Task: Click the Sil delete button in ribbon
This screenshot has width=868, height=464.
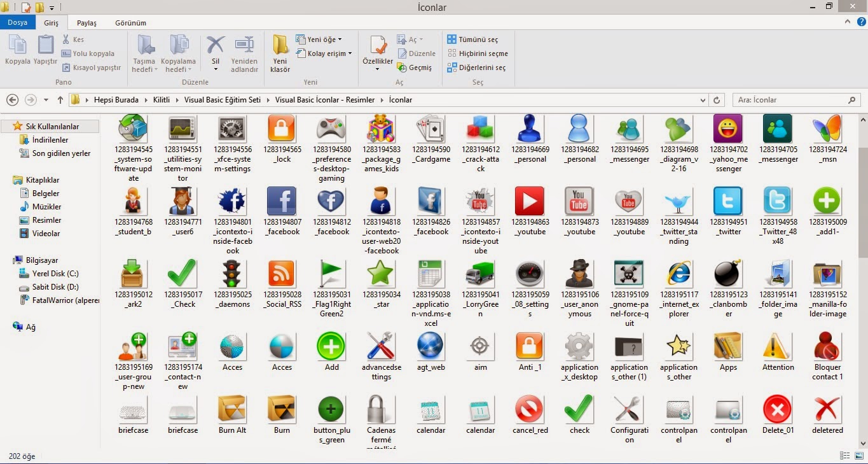Action: pos(216,53)
